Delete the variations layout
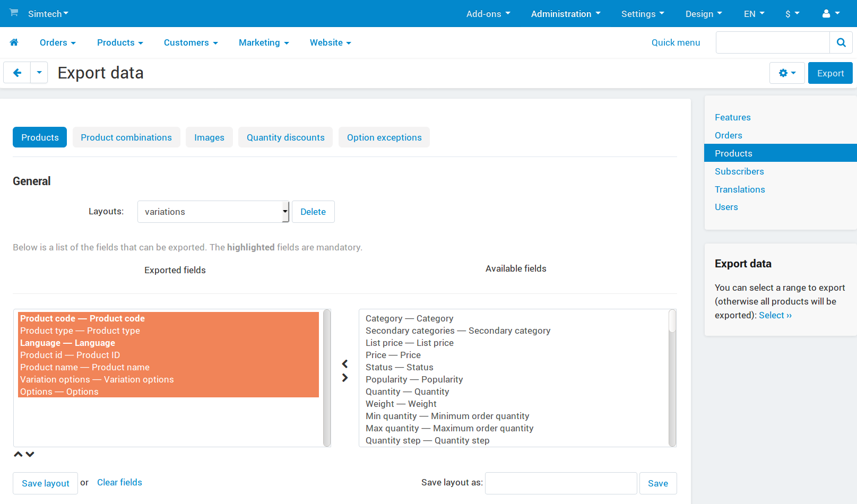857x504 pixels. (313, 212)
